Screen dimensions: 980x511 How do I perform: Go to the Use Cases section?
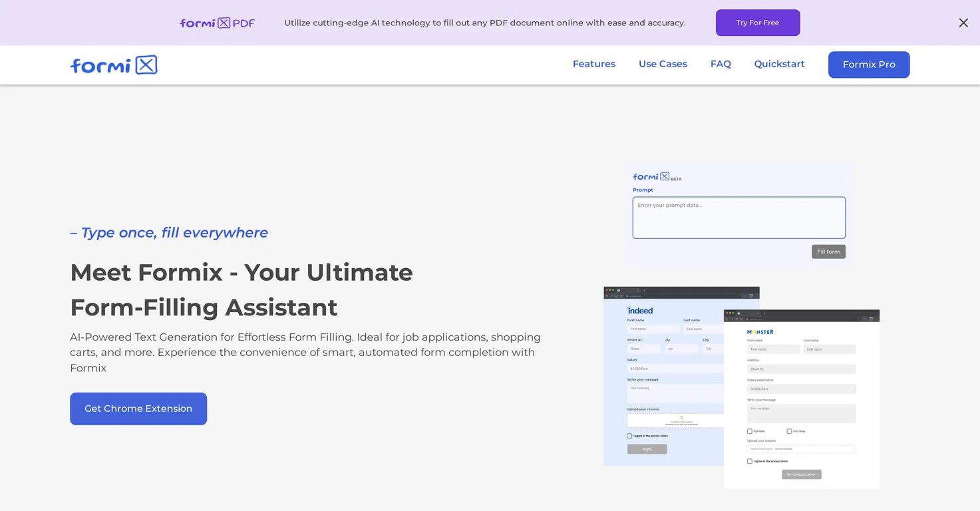pos(663,64)
